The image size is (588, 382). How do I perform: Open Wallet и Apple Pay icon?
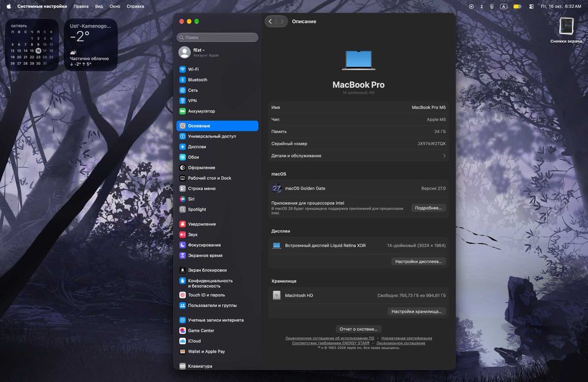point(182,351)
